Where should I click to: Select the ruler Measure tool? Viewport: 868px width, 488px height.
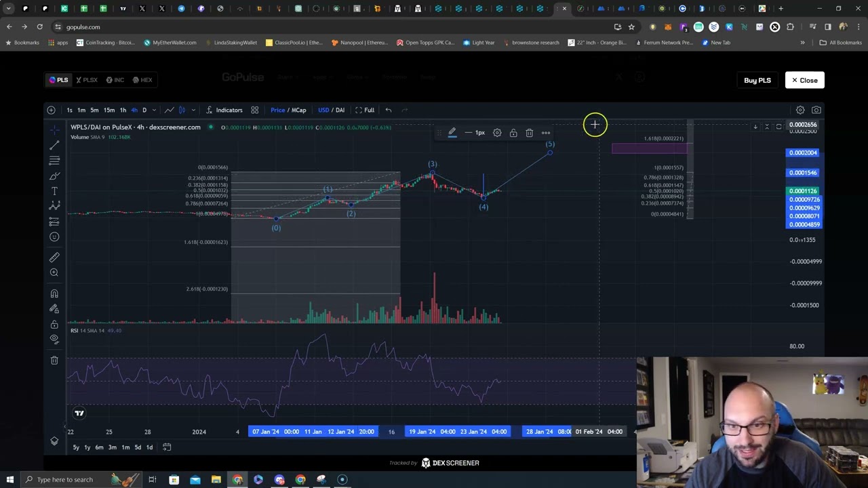pos(54,258)
